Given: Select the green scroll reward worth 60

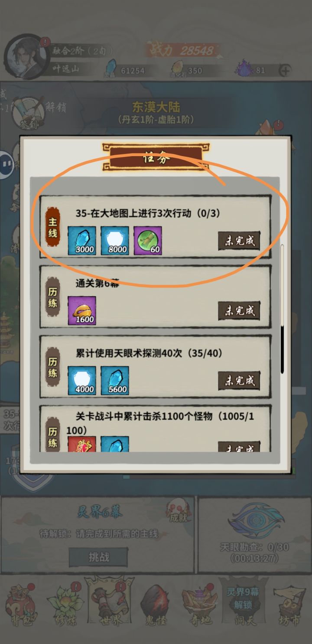Looking at the screenshot, I should (x=148, y=241).
